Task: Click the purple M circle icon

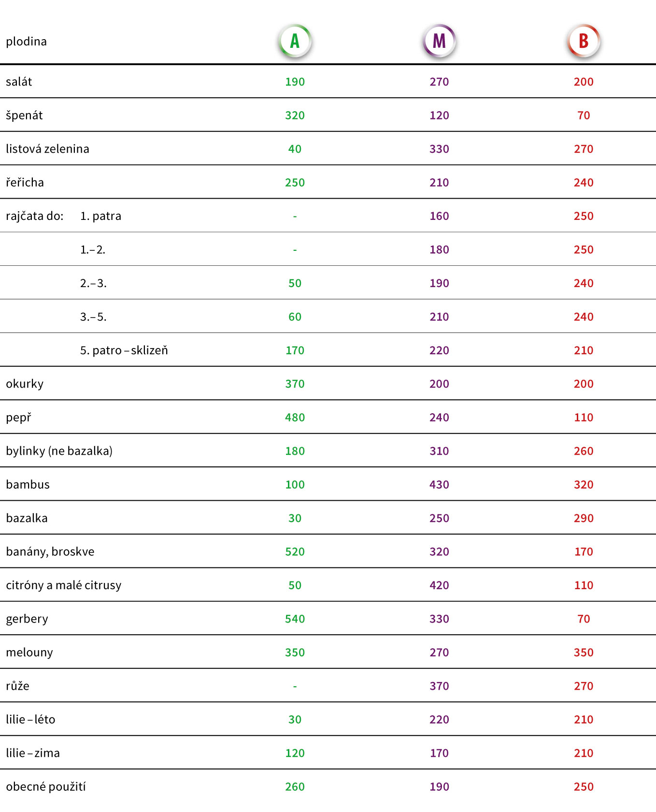Action: coord(439,41)
